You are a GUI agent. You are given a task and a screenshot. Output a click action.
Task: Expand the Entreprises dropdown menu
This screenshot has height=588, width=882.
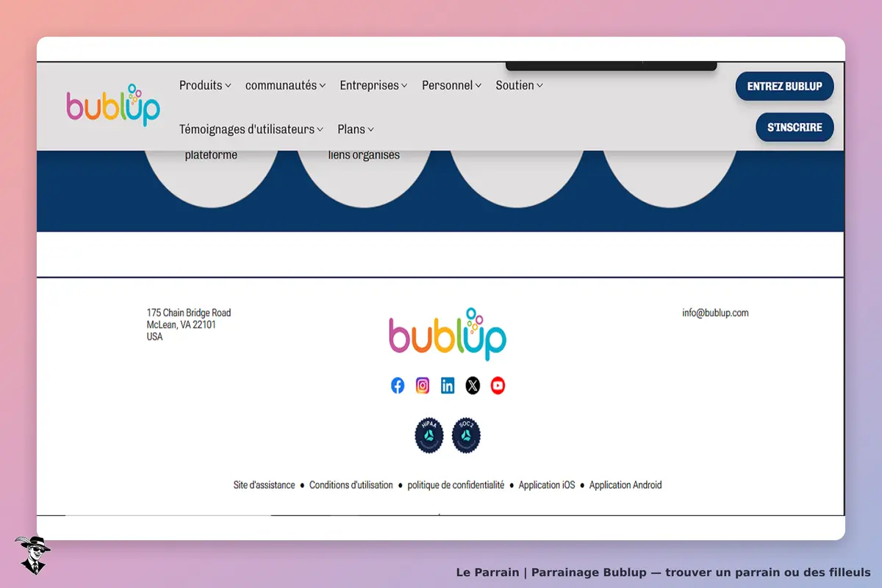coord(373,85)
